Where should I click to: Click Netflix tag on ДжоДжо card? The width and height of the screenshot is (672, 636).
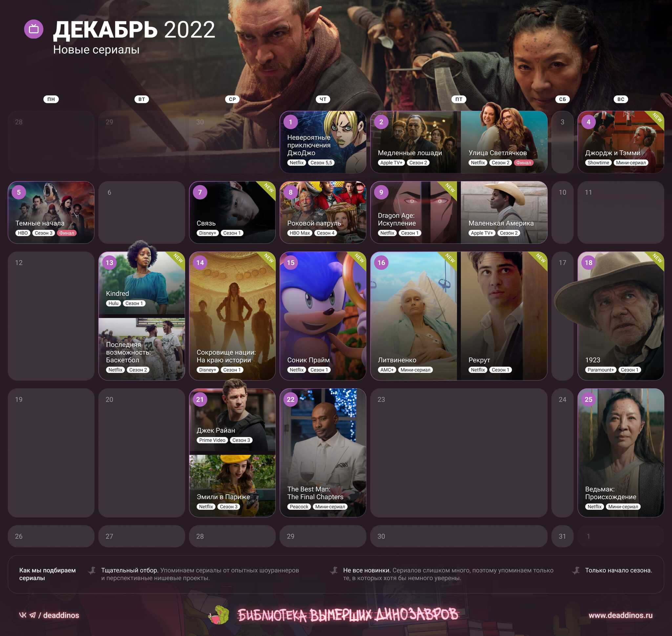pos(297,163)
